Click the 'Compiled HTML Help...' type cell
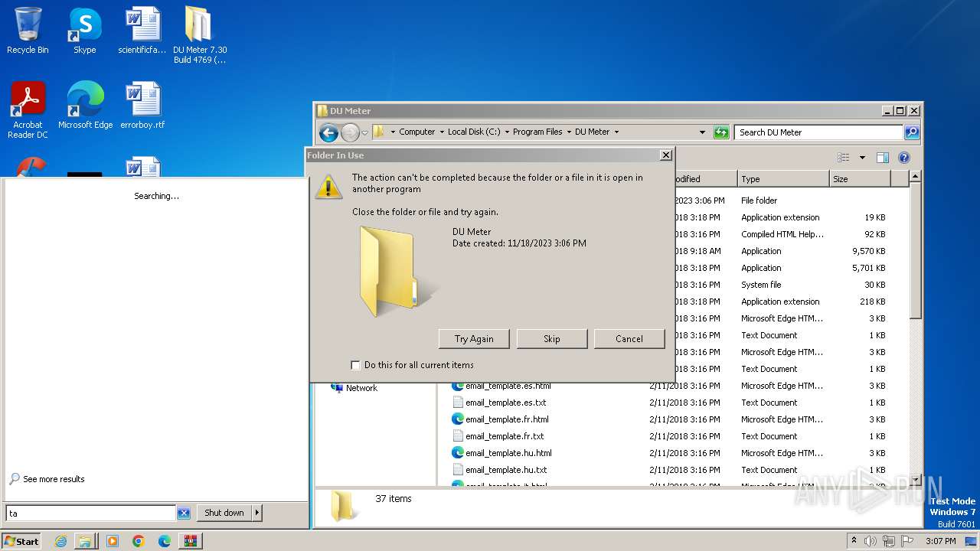Viewport: 980px width, 551px height. pos(782,234)
